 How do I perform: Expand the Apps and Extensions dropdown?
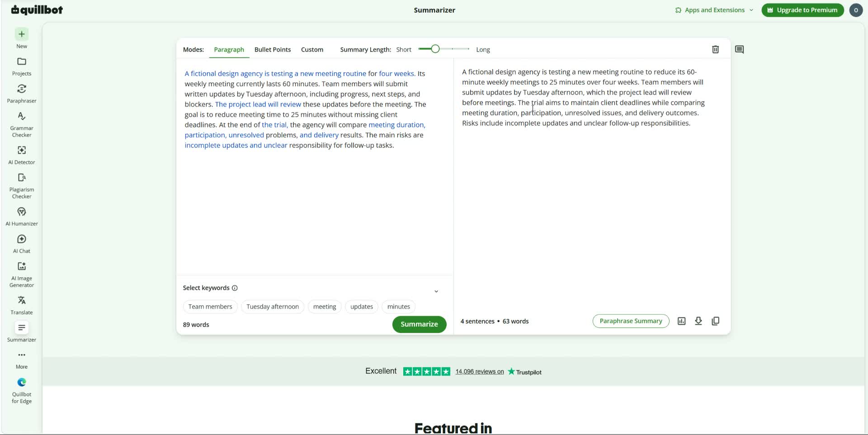[x=714, y=10]
